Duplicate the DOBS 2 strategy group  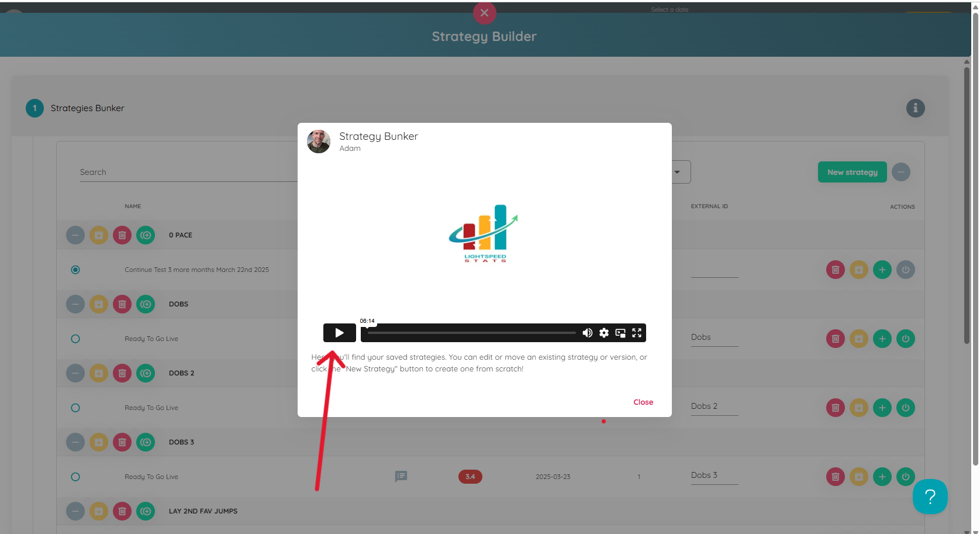tap(145, 373)
